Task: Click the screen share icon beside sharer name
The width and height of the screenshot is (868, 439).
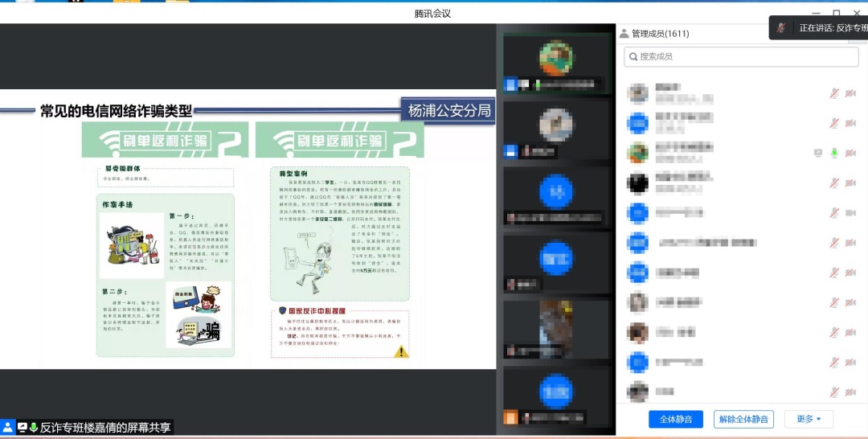Action: 22,428
